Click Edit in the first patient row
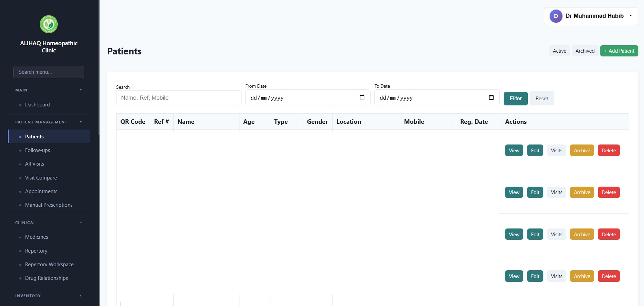The width and height of the screenshot is (644, 306). [535, 151]
